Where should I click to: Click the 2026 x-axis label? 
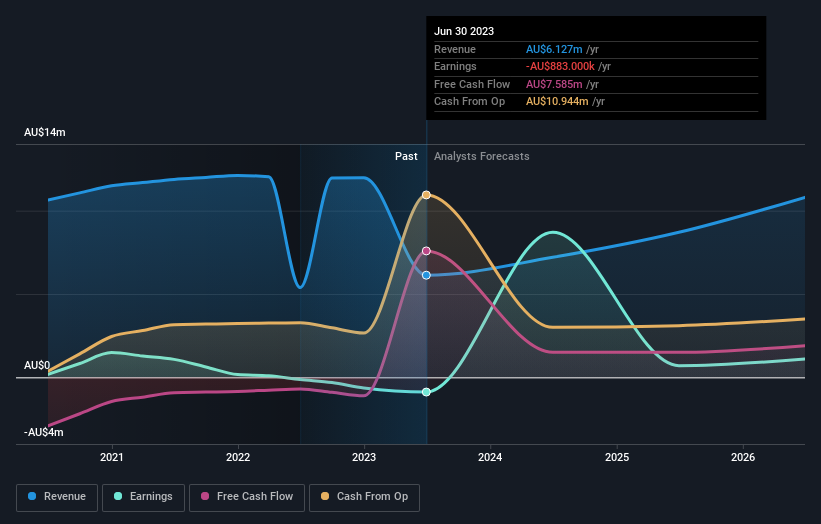coord(743,457)
